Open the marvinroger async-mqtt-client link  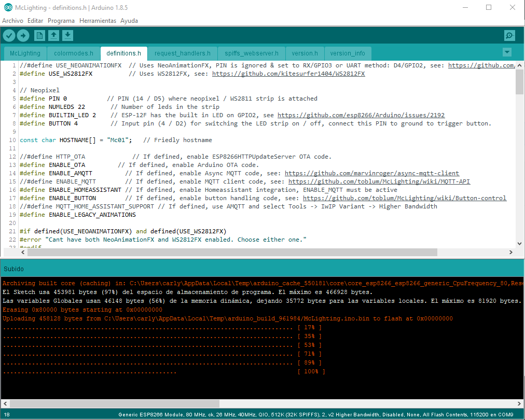[x=372, y=173]
